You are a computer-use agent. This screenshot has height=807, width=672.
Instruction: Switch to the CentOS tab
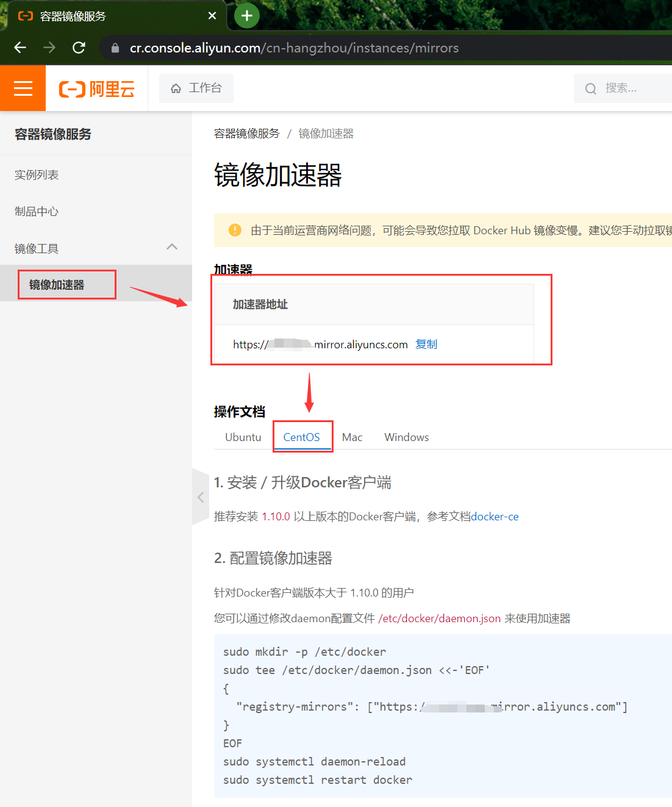[301, 437]
